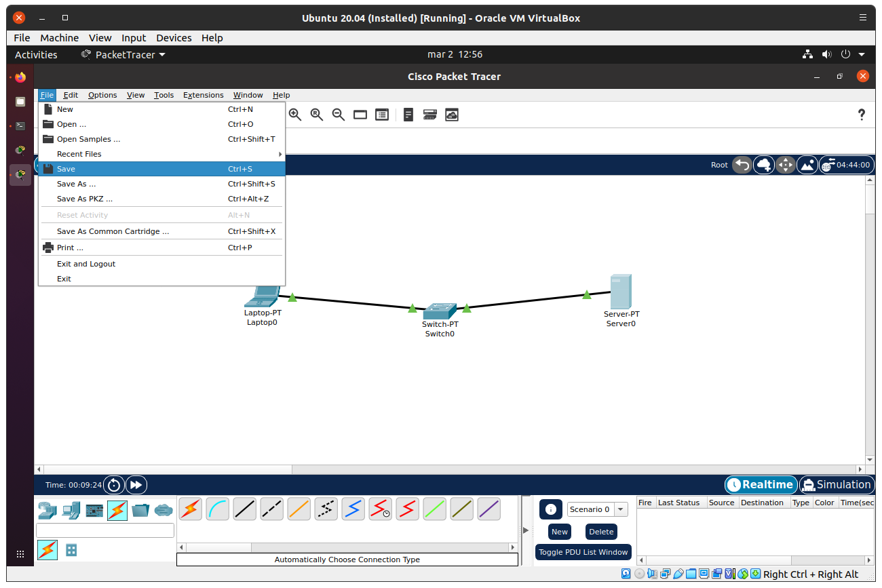
Task: Click the Delete scenario button
Action: (x=600, y=532)
